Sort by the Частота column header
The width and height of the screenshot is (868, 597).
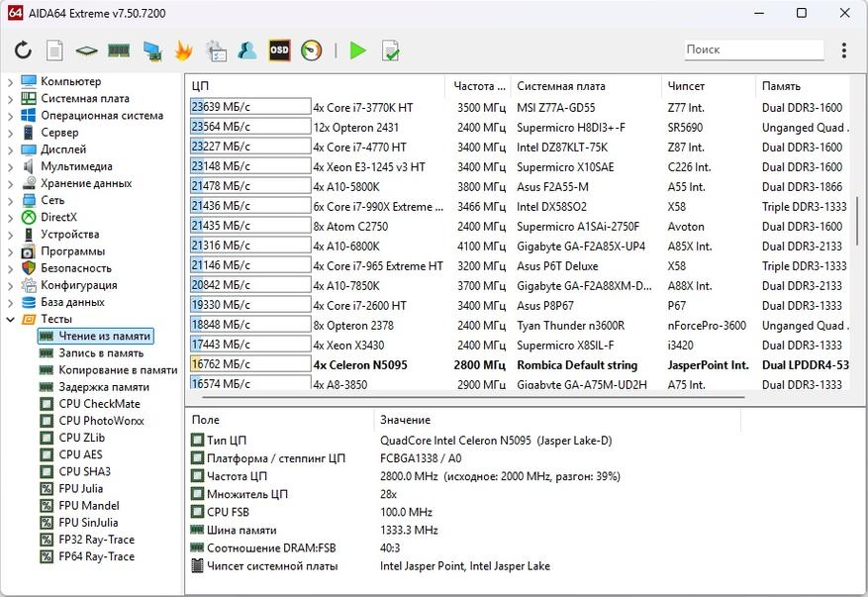point(478,86)
